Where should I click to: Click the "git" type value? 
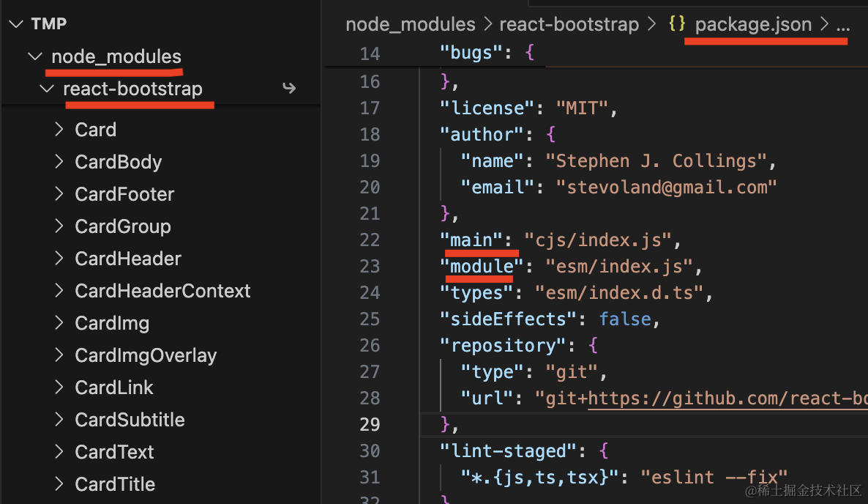572,372
